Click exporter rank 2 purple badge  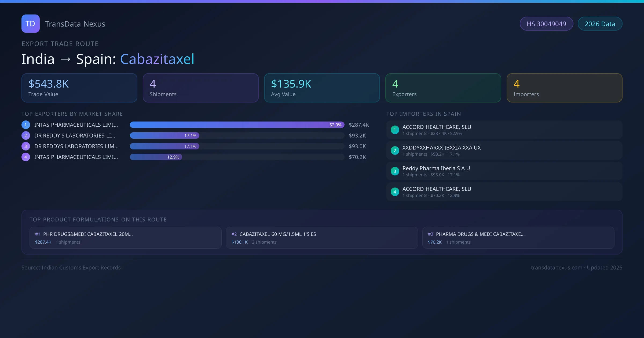(26, 135)
